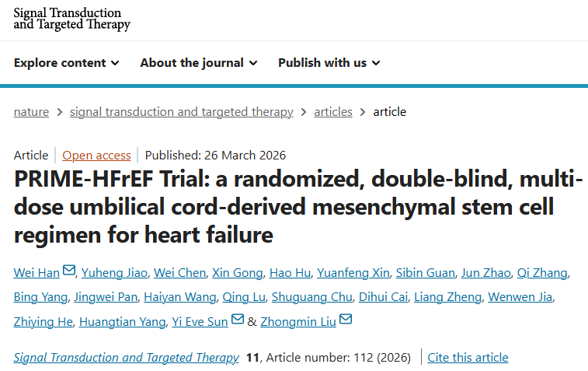Click the envelope icon after Zhongmin Liu
The width and height of the screenshot is (588, 371).
pos(346,319)
